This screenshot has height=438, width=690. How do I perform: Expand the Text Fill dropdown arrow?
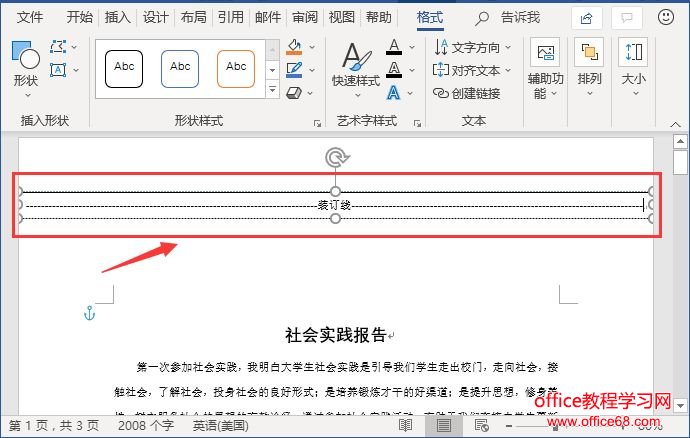pos(412,47)
